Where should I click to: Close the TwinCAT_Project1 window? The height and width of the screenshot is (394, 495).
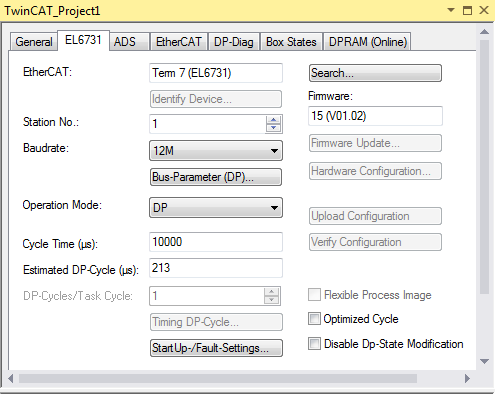484,10
